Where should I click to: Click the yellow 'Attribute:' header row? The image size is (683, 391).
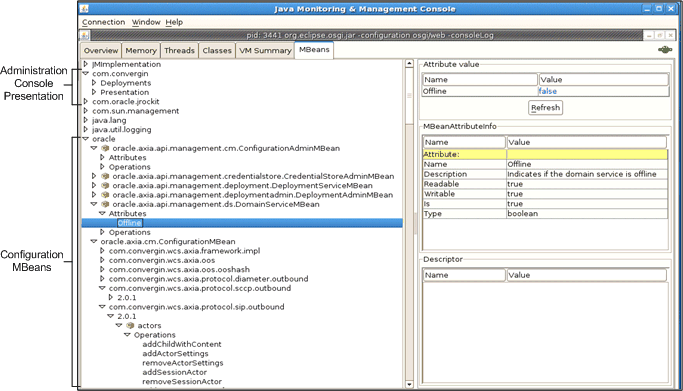click(545, 154)
